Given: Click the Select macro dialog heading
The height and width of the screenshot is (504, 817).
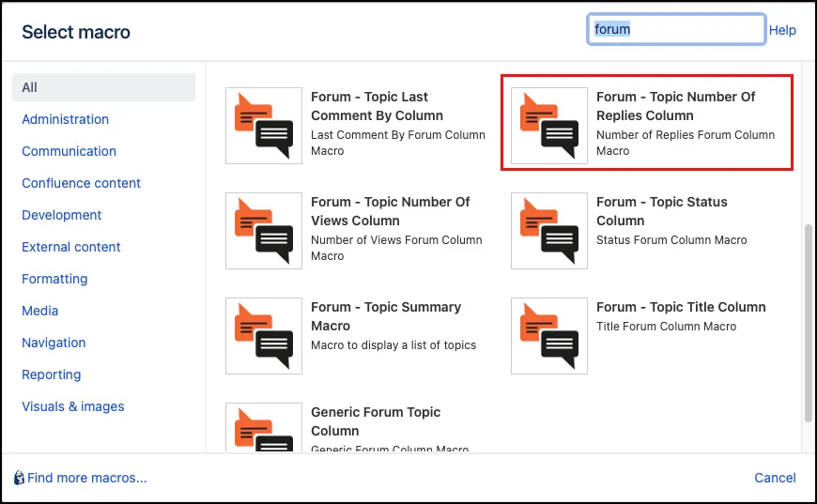Looking at the screenshot, I should click(x=76, y=32).
